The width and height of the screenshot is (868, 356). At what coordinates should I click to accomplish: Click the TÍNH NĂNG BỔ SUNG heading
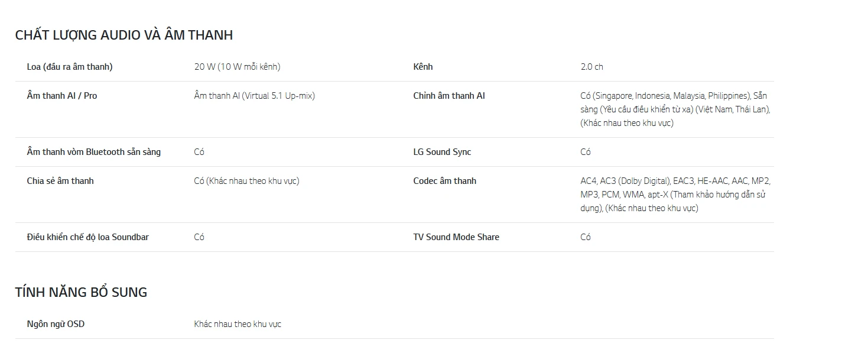coord(82,292)
